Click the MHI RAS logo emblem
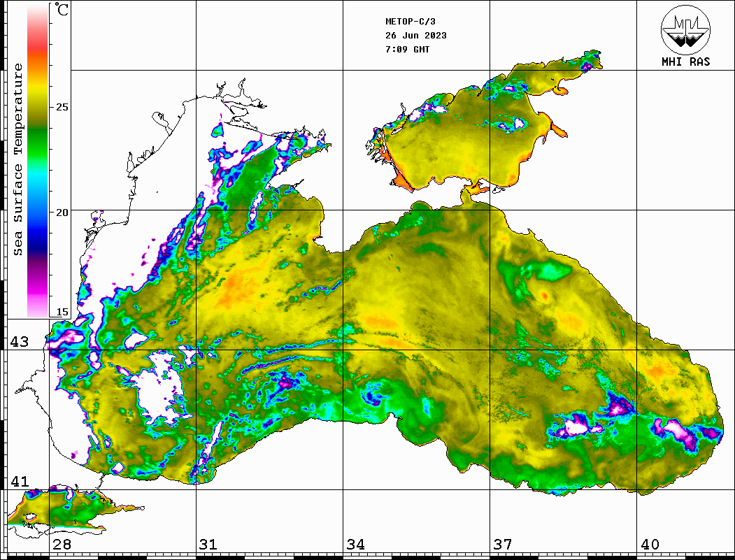The height and width of the screenshot is (560, 735). [x=685, y=29]
